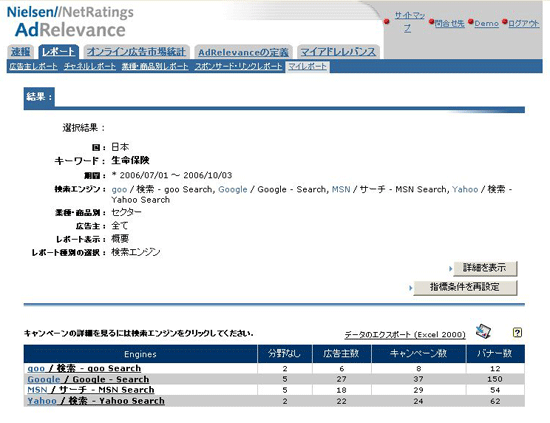Image resolution: width=550 pixels, height=423 pixels.
Task: Click the 詳細を表示 button
Action: coord(485,268)
